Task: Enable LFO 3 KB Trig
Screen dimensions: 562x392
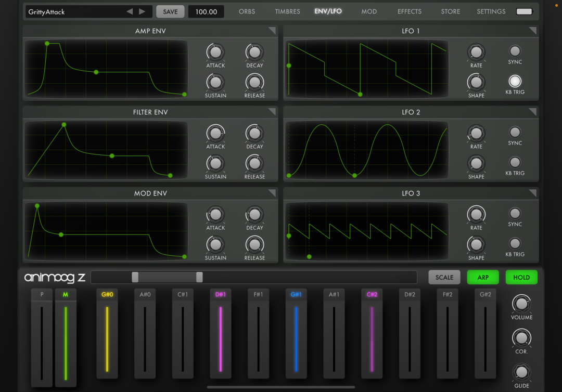Action: 515,244
